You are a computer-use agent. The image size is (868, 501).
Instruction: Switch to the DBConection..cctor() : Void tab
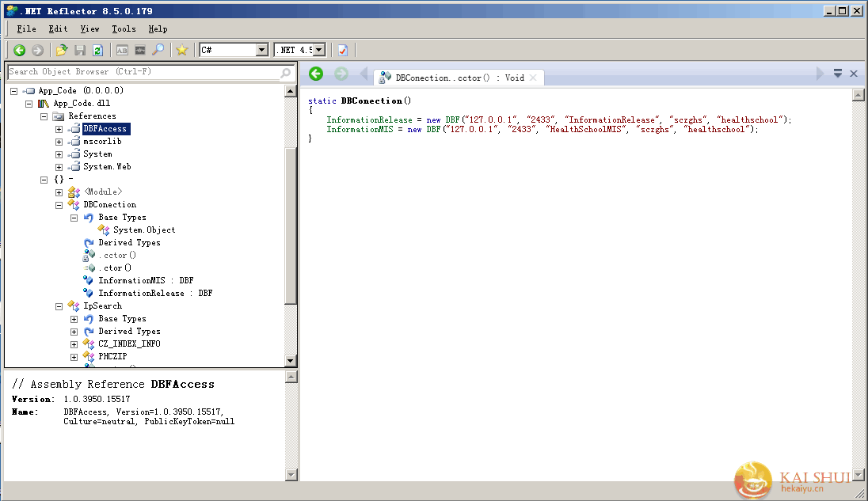459,78
